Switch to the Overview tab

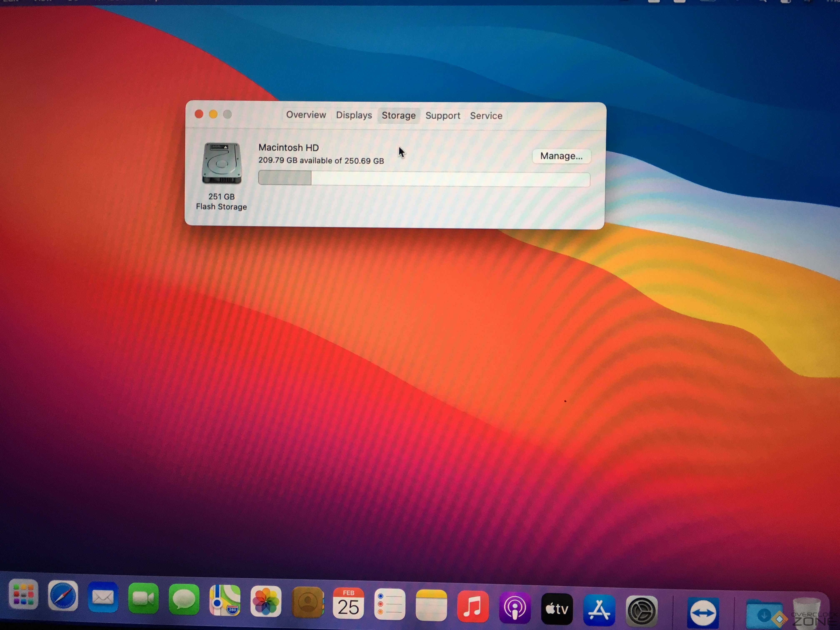(306, 115)
